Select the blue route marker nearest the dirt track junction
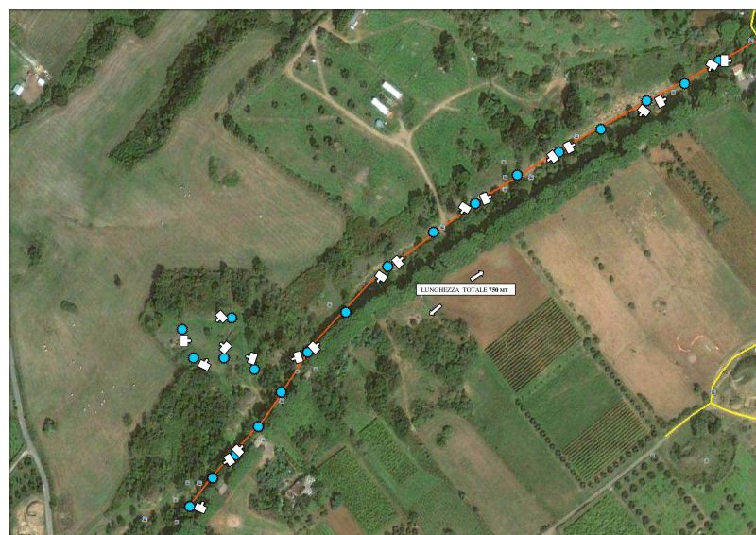Image resolution: width=756 pixels, height=535 pixels. 433,233
